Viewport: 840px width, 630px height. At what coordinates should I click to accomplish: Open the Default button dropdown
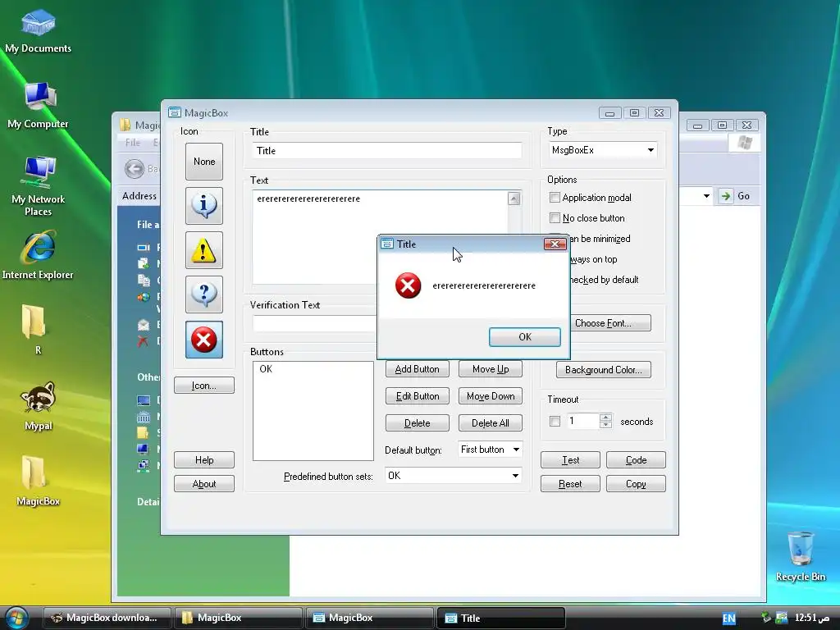tap(517, 450)
